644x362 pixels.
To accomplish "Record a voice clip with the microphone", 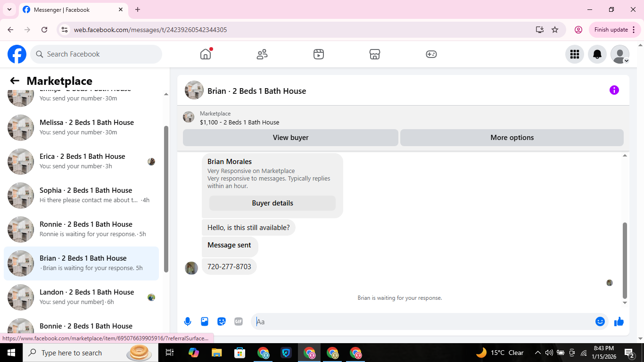I will tap(188, 321).
